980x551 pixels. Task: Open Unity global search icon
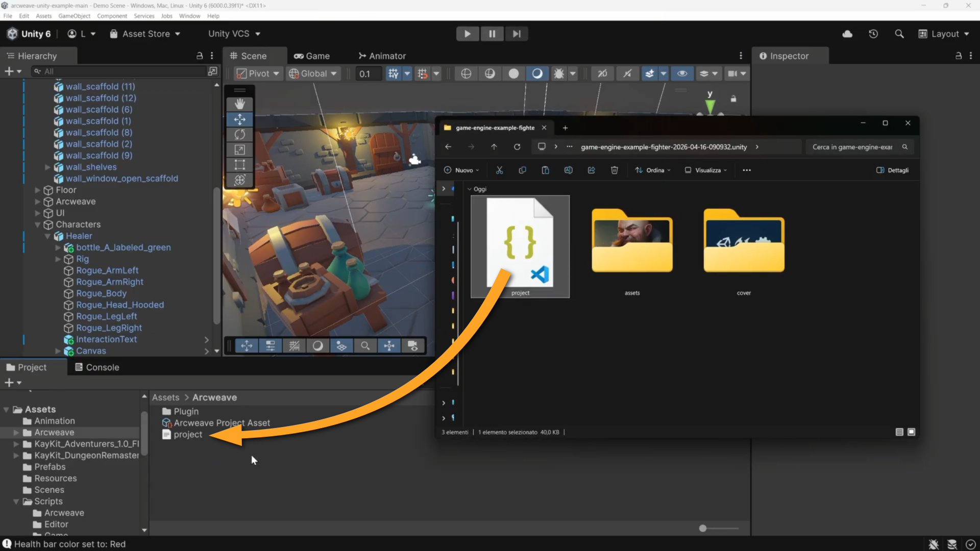[899, 34]
